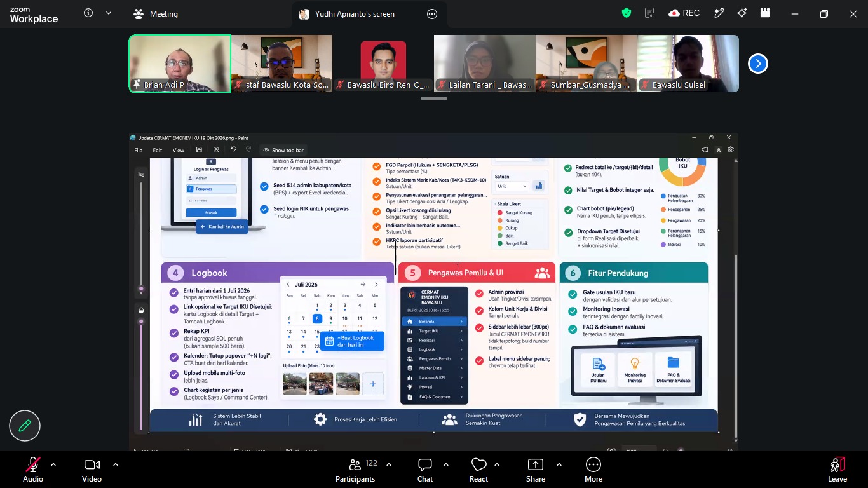Expand the arrow next to Chat
The height and width of the screenshot is (488, 868).
point(446,464)
